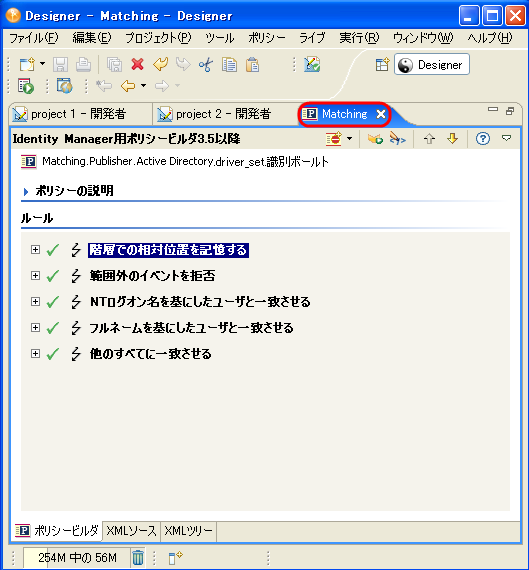Close the Matching tab with its X

click(381, 114)
